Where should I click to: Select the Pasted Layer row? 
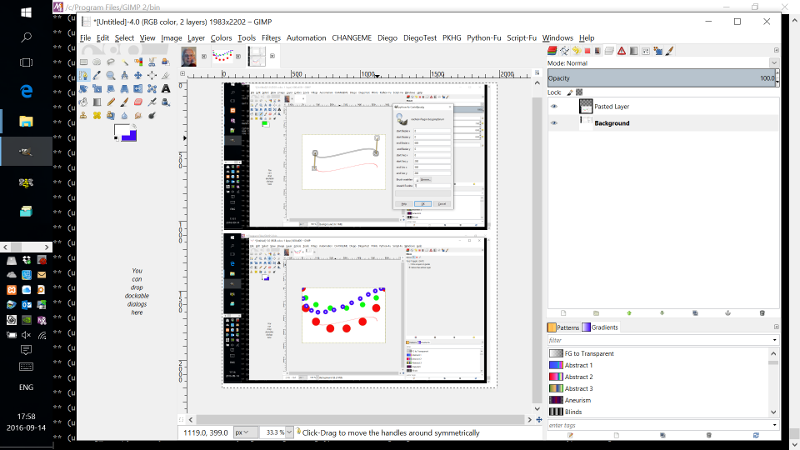(x=663, y=106)
